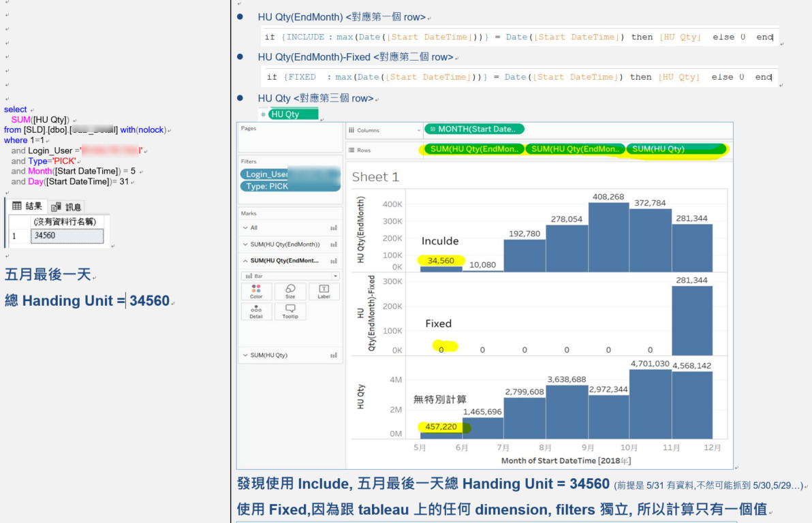Click the results grid icon in SQL pane
Image resolution: width=812 pixels, height=523 pixels.
(17, 206)
